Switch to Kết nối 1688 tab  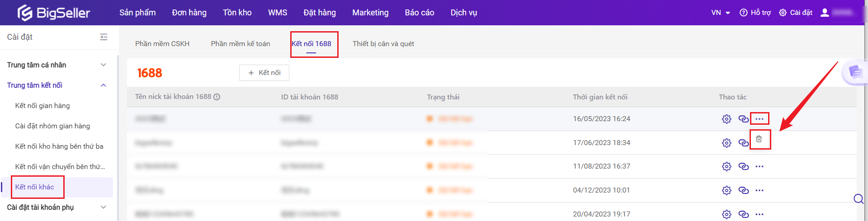pyautogui.click(x=311, y=44)
